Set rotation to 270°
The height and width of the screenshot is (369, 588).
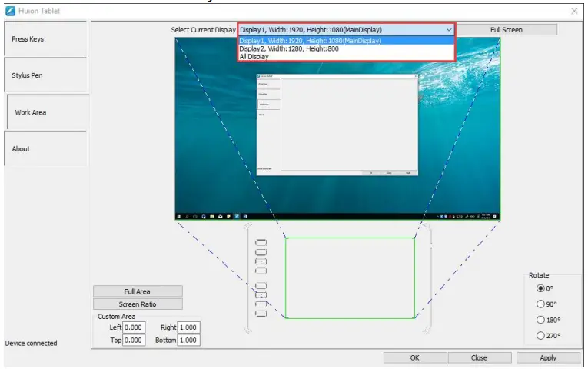(540, 336)
